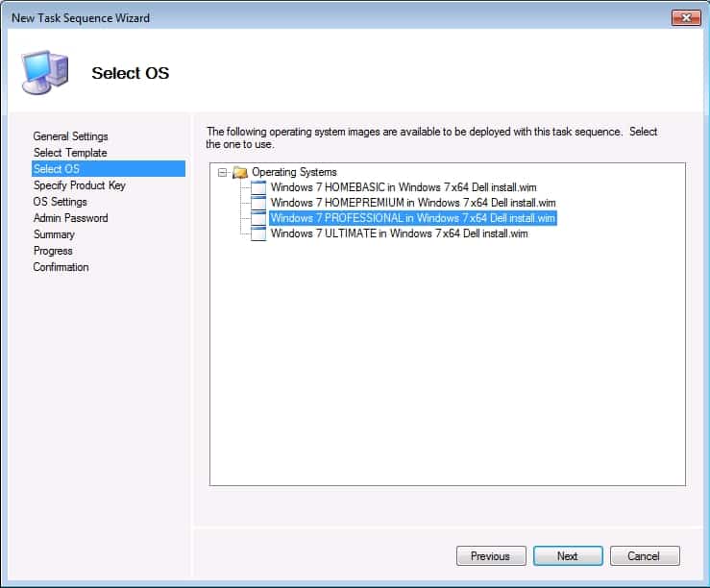Go to the General Settings step
The image size is (710, 588).
(x=71, y=136)
